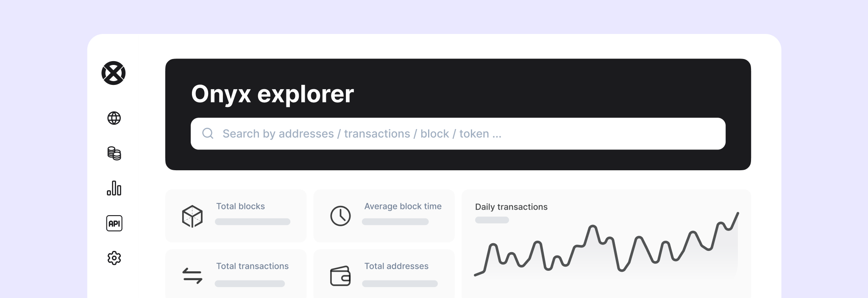The image size is (868, 298).
Task: Select the Average block time label
Action: point(403,206)
